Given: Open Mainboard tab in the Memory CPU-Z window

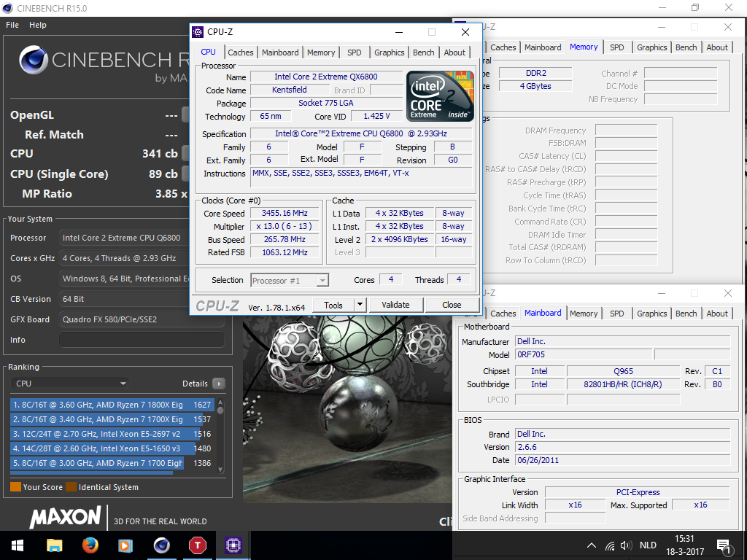Looking at the screenshot, I should (x=543, y=47).
